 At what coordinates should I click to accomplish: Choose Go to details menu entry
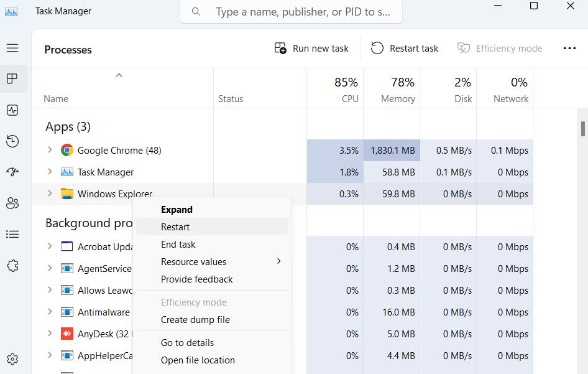[212, 343]
